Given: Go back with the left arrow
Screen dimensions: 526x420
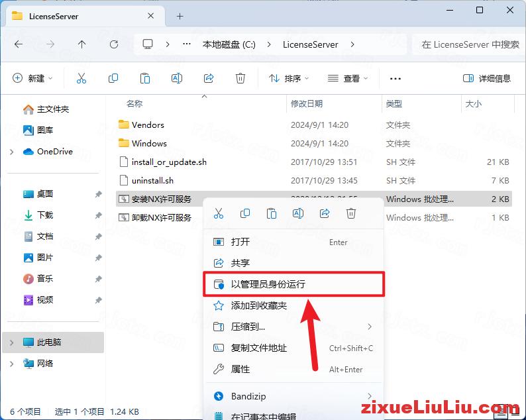Looking at the screenshot, I should [19, 44].
